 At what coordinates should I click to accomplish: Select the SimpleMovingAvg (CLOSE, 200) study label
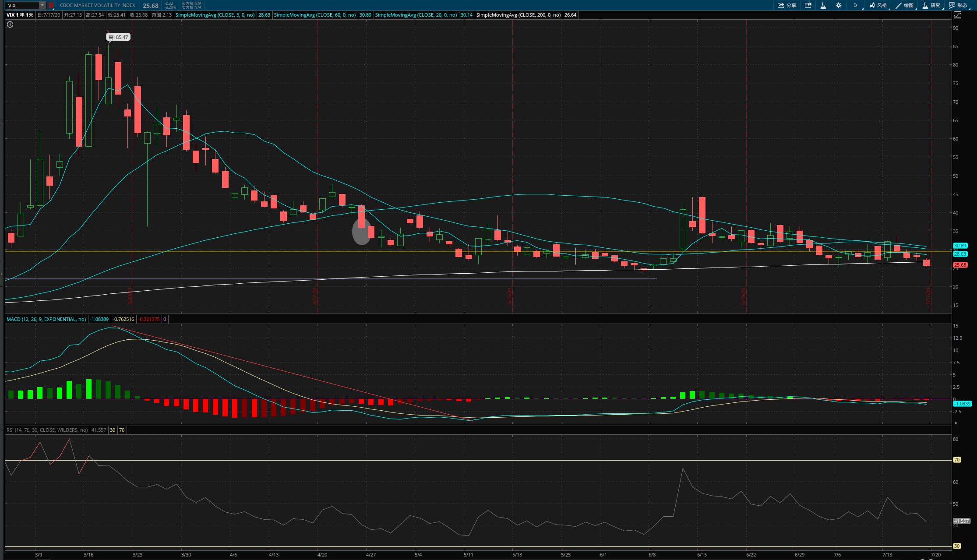tap(518, 15)
